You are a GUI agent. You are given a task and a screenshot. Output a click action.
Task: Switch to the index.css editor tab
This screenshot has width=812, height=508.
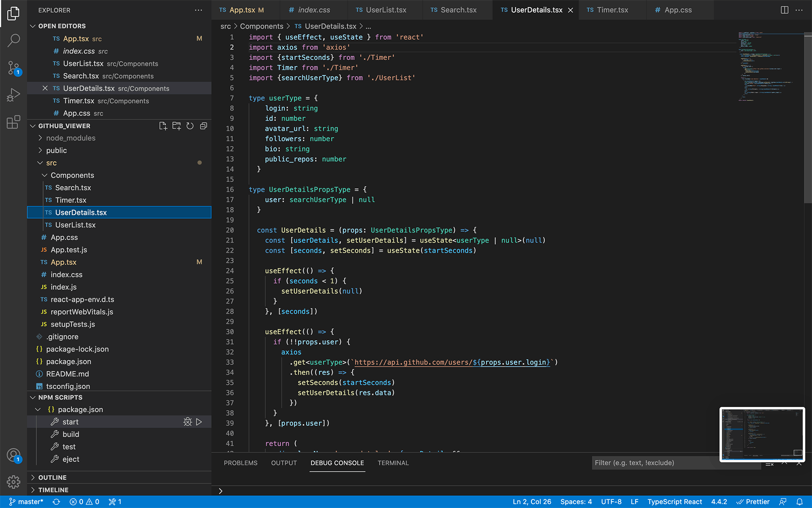point(314,10)
